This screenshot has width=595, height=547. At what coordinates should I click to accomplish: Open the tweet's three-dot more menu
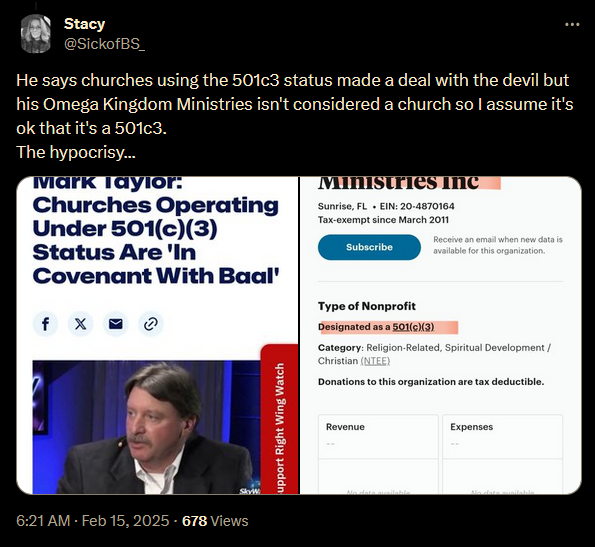click(572, 25)
